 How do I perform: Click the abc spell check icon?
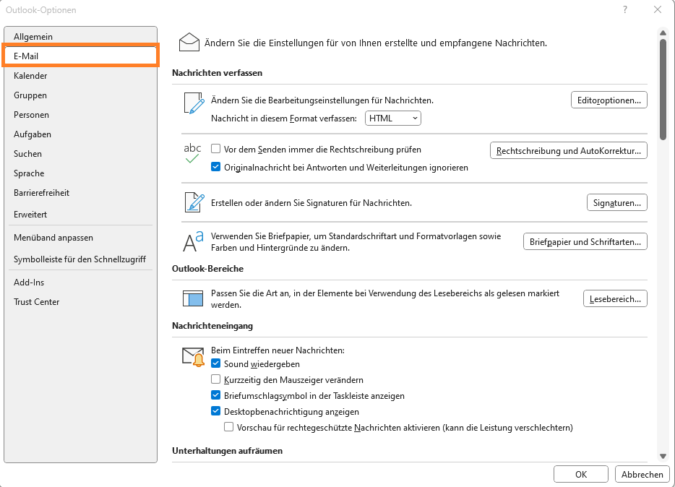click(192, 153)
